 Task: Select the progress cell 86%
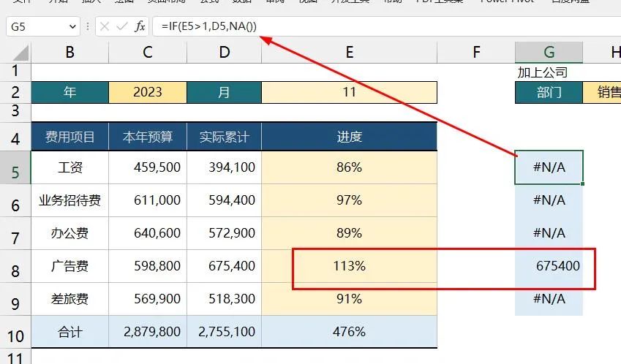click(x=350, y=167)
